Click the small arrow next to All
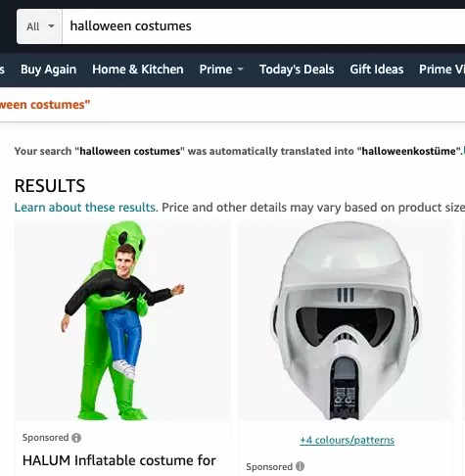Image resolution: width=465 pixels, height=476 pixels. [x=51, y=26]
